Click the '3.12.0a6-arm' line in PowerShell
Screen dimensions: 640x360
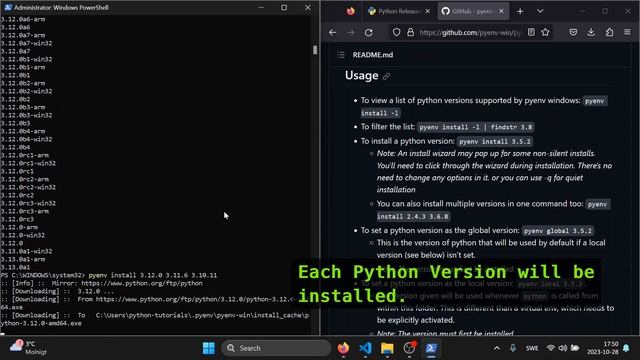click(x=23, y=19)
